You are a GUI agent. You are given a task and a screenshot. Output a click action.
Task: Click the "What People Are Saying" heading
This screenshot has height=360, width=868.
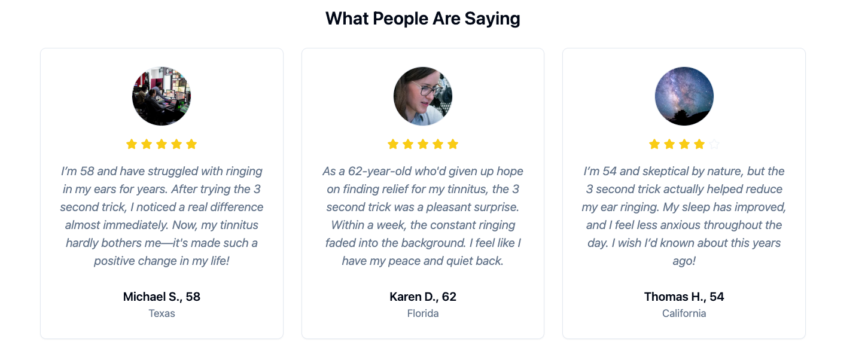pos(423,19)
